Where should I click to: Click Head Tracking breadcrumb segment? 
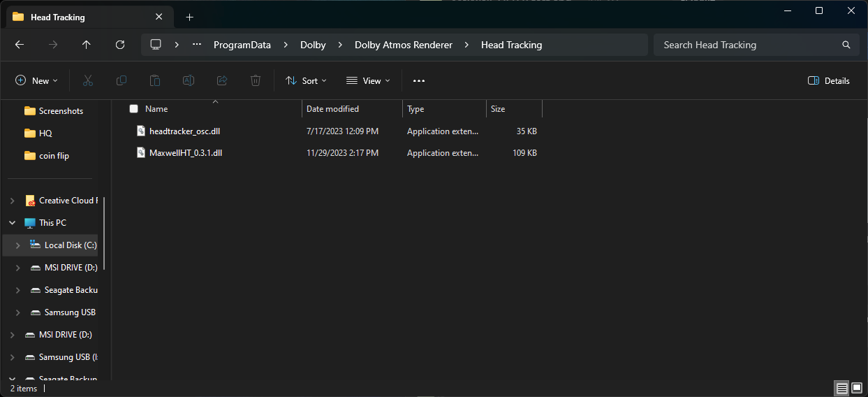tap(511, 45)
